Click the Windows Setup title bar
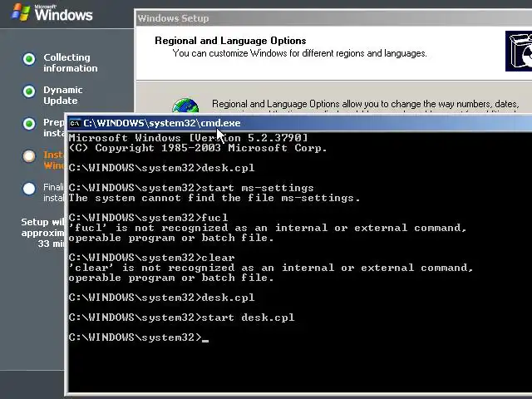This screenshot has height=399, width=532. 333,18
